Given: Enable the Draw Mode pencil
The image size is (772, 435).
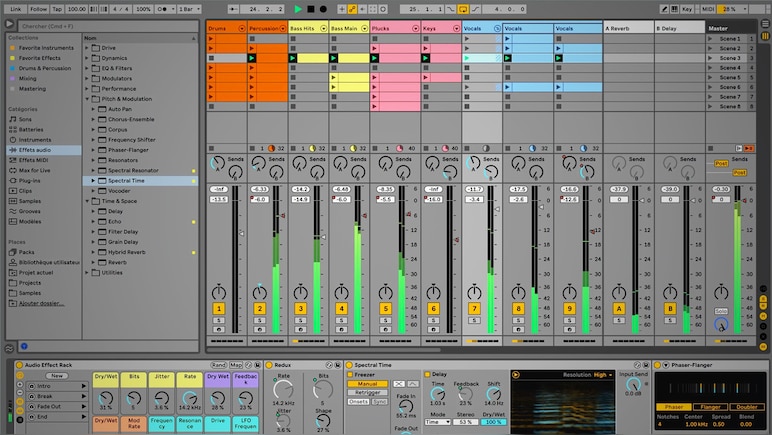Looking at the screenshot, I should pyautogui.click(x=664, y=9).
